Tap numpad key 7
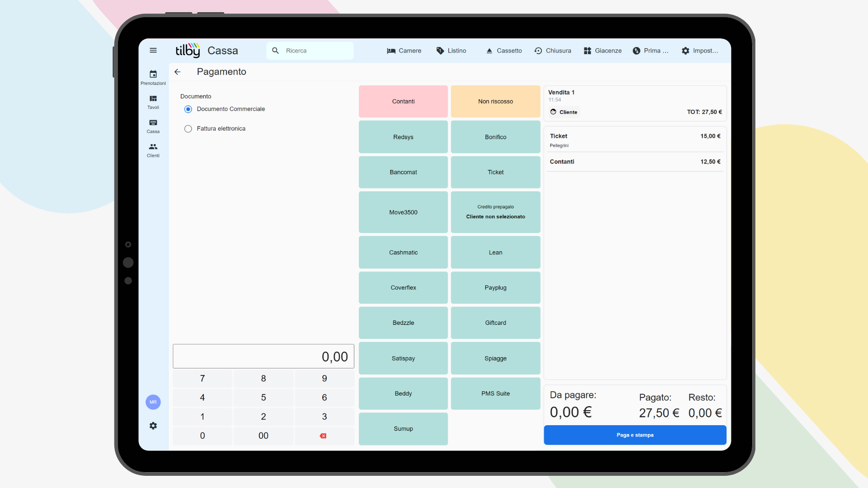868x488 pixels. tap(203, 379)
